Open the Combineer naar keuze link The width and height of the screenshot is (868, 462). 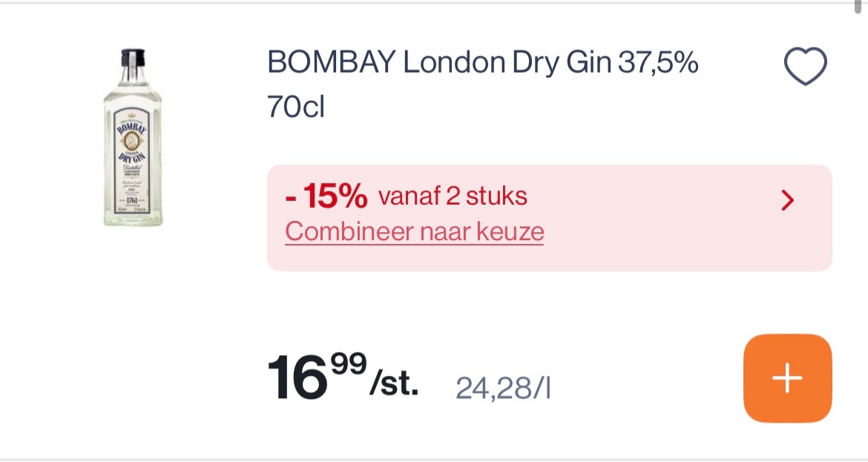point(414,231)
